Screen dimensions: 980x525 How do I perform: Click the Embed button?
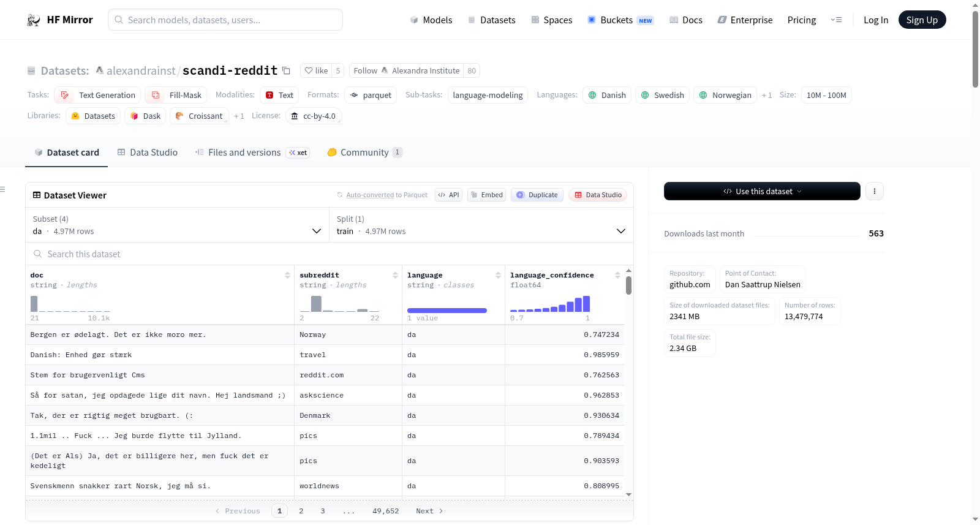[487, 195]
